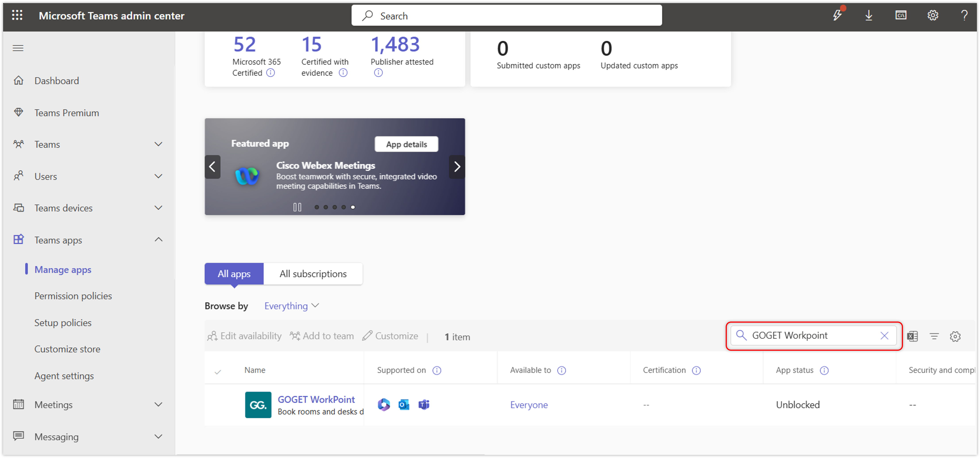Collapse the navigation hamburger menu
The height and width of the screenshot is (458, 980).
pos(18,48)
